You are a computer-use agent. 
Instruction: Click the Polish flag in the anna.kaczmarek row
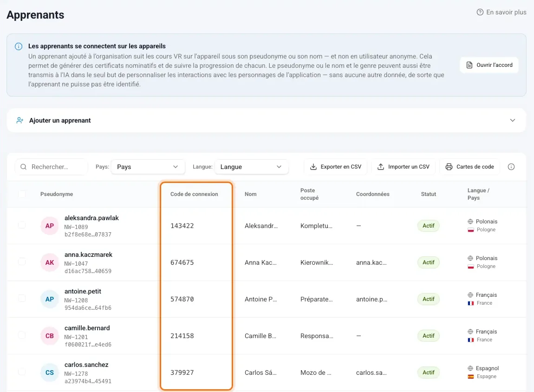pyautogui.click(x=471, y=266)
